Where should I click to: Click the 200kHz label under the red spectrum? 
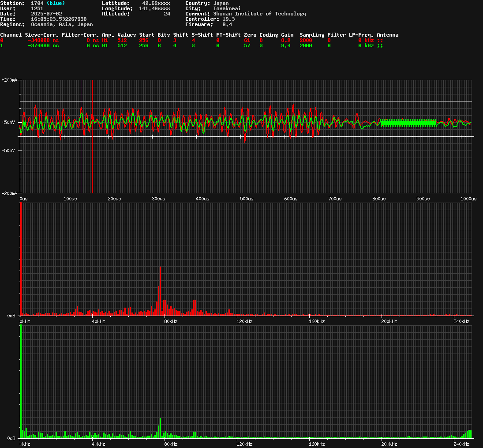389,322
